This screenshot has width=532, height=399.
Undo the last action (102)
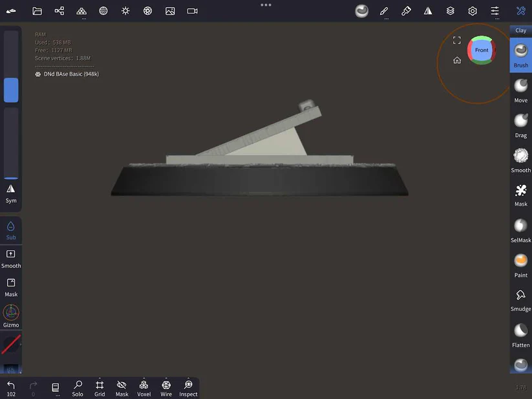click(x=11, y=389)
